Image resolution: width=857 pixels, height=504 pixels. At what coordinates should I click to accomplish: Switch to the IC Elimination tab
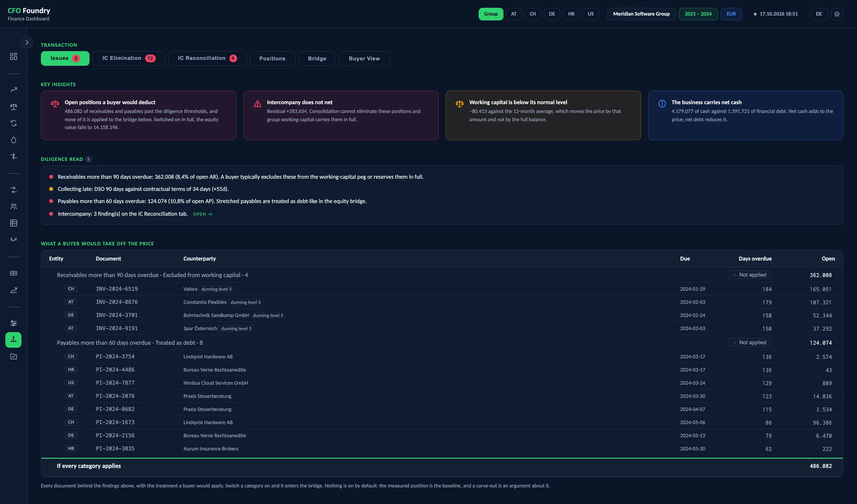129,59
